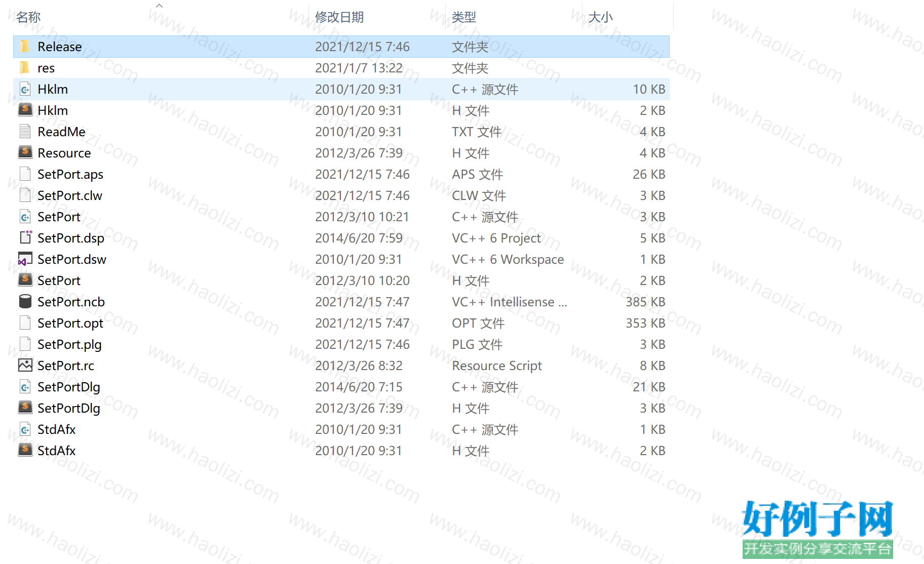Click the type TXT 文件

click(x=477, y=132)
